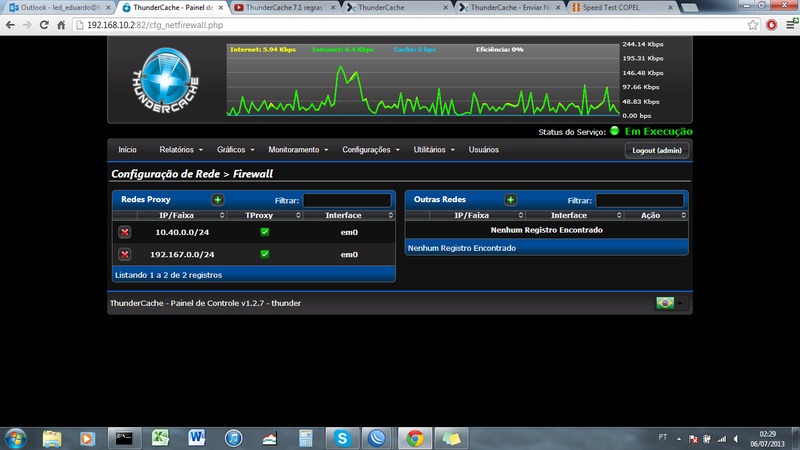The height and width of the screenshot is (450, 800).
Task: Open the Relatórios dropdown menu
Action: coord(181,149)
